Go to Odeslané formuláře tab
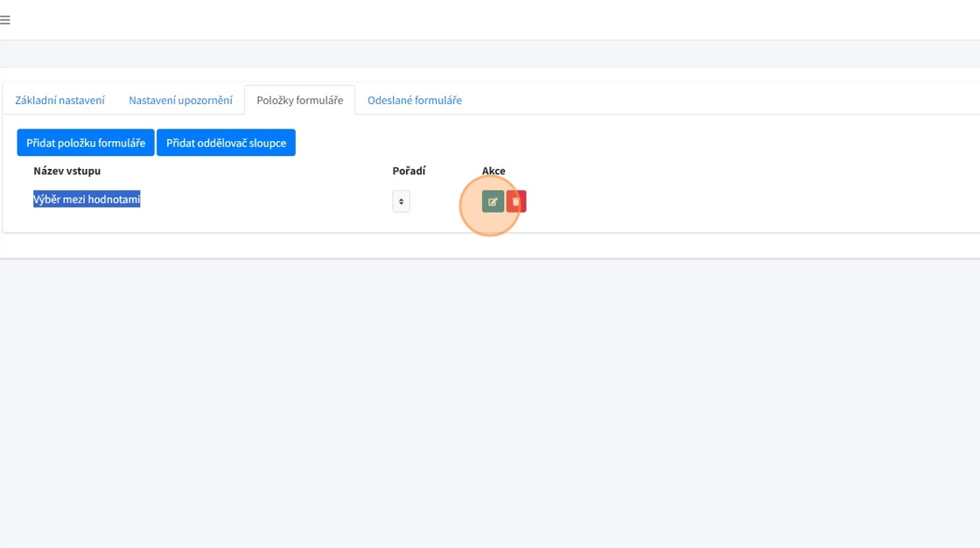 click(414, 101)
